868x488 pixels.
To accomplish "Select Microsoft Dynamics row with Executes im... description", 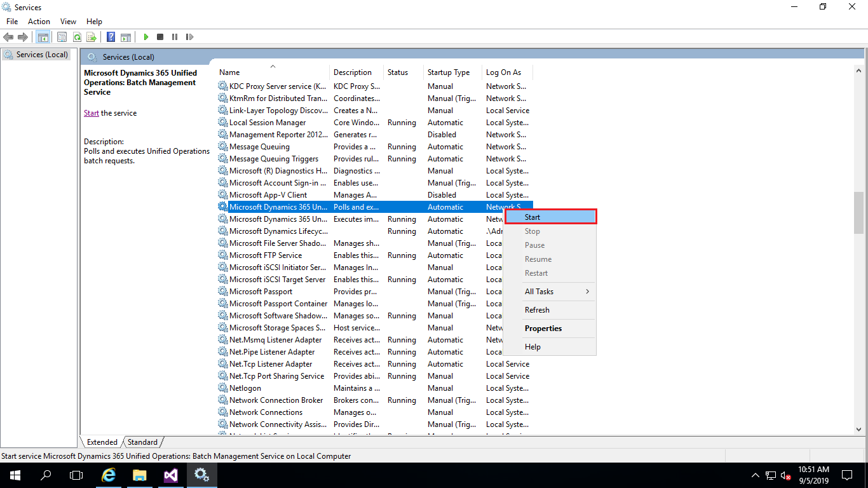I will click(375, 219).
